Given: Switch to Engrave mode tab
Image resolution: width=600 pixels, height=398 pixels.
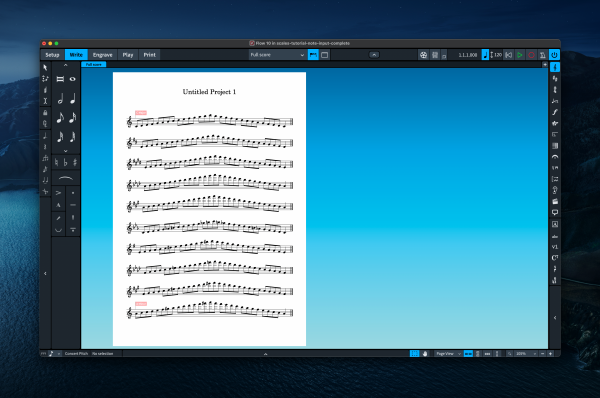Looking at the screenshot, I should [103, 55].
